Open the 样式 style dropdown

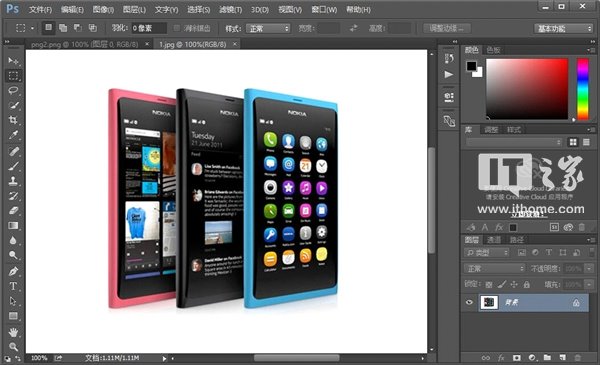pos(268,28)
